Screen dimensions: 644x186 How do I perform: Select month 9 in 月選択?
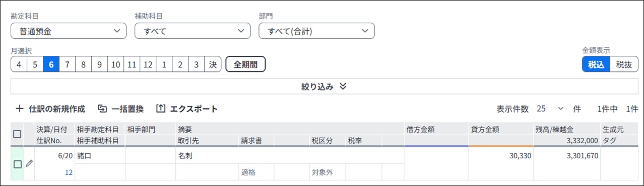pyautogui.click(x=99, y=64)
